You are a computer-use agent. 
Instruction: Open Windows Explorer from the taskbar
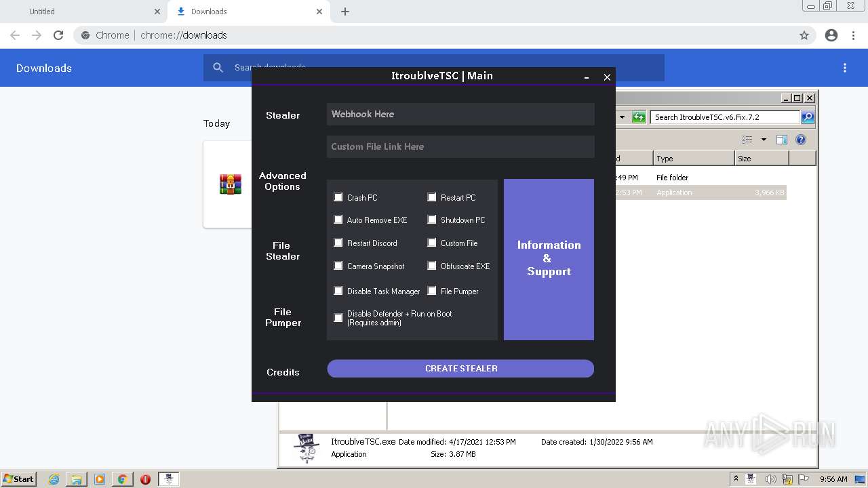pos(77,479)
